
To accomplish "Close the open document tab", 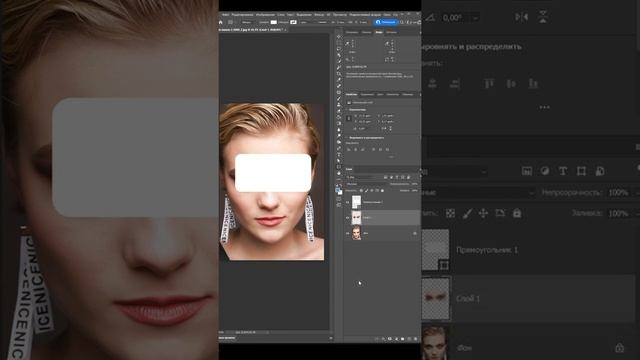I will (x=286, y=30).
